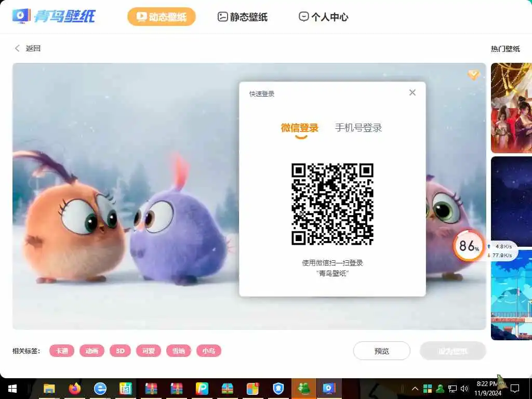532x399 pixels.
Task: Click the 4.8K/s upload speed indicator
Action: (500, 247)
